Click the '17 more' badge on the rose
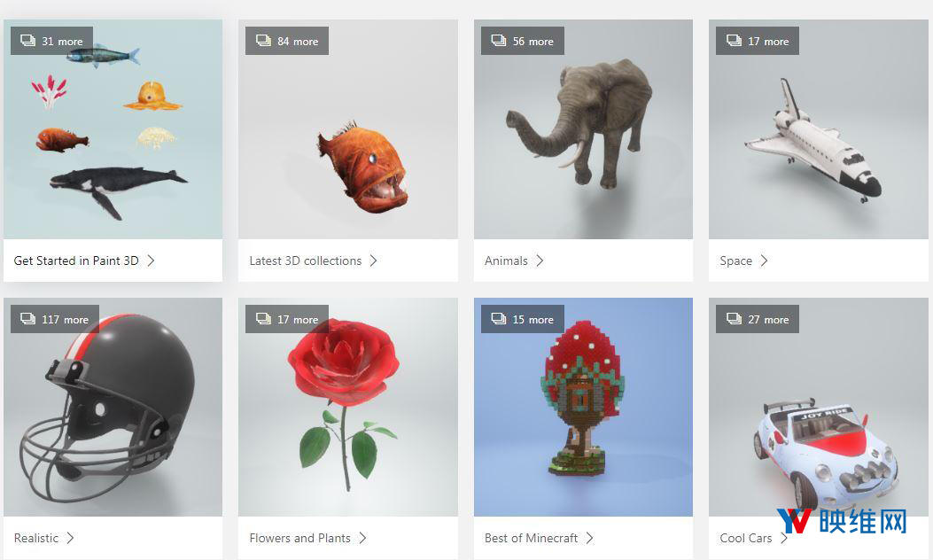 (287, 319)
